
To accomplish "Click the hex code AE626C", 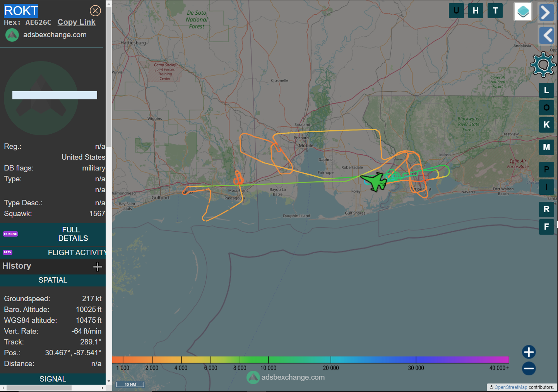I will point(38,22).
